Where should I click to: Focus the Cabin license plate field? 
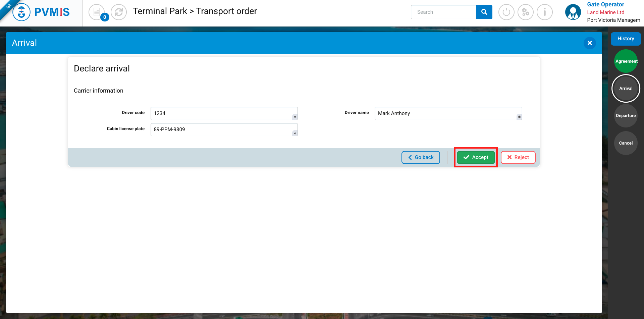[x=221, y=129]
